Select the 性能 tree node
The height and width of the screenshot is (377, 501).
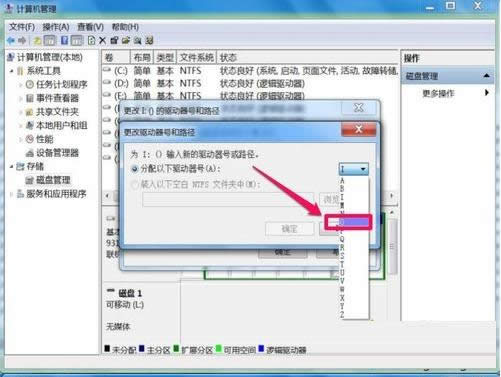(x=44, y=139)
